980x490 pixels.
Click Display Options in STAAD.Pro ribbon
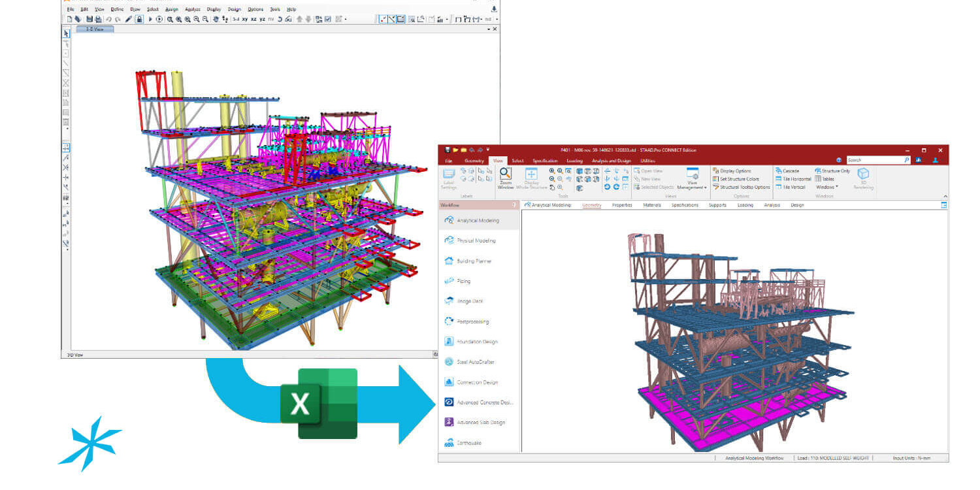click(x=732, y=171)
